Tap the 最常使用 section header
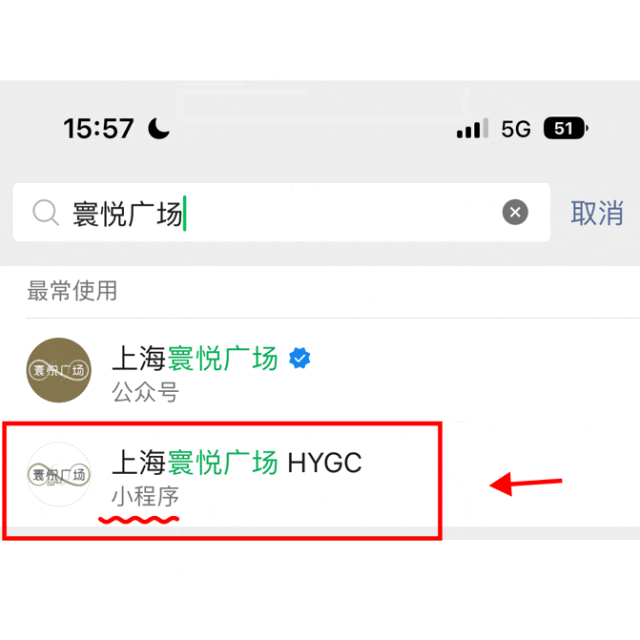This screenshot has height=640, width=640. (72, 291)
